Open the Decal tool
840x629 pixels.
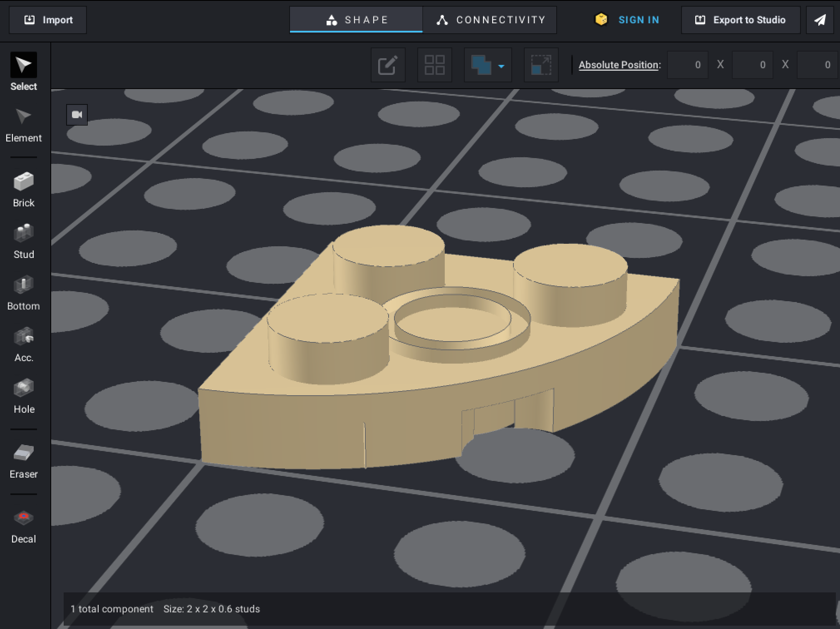(23, 525)
